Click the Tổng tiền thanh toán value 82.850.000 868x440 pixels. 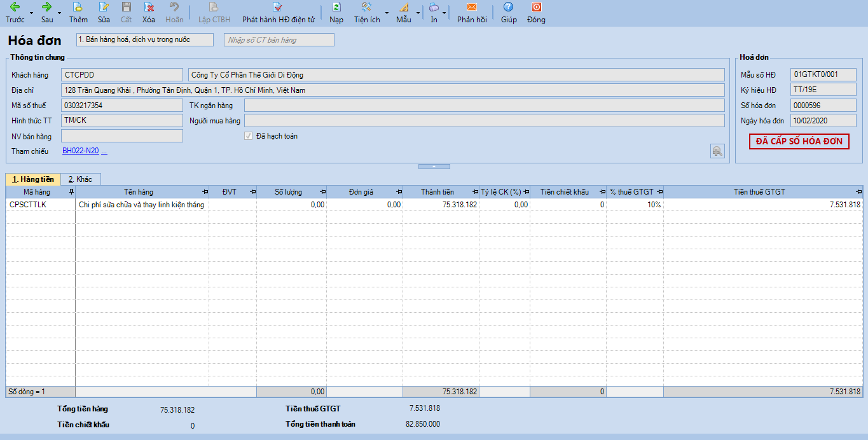tap(423, 424)
